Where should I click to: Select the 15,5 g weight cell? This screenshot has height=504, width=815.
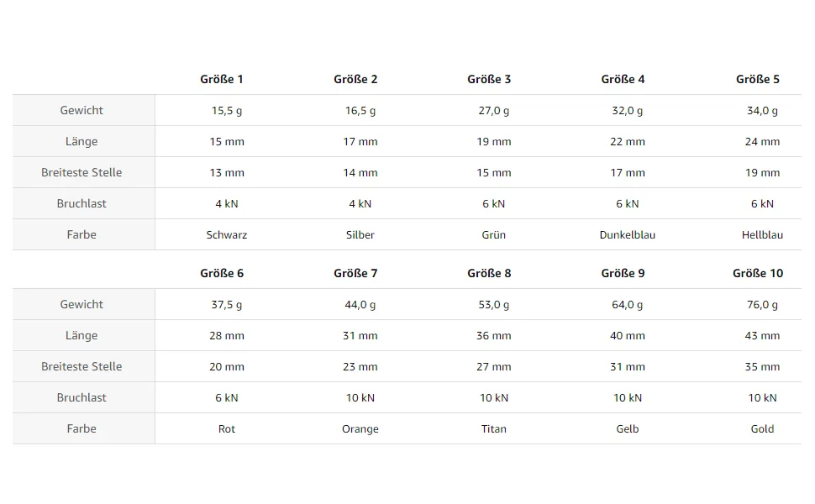pos(227,111)
